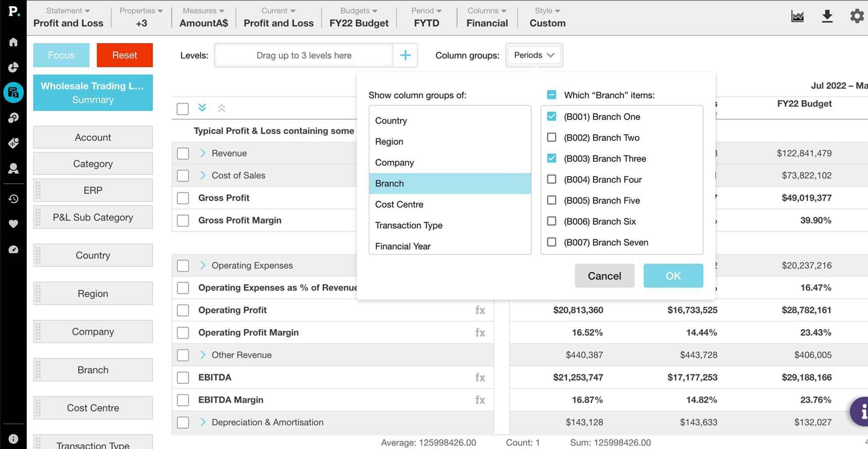Screen dimensions: 868x449
Task: Open history clock icon in sidebar
Action: pyautogui.click(x=14, y=199)
